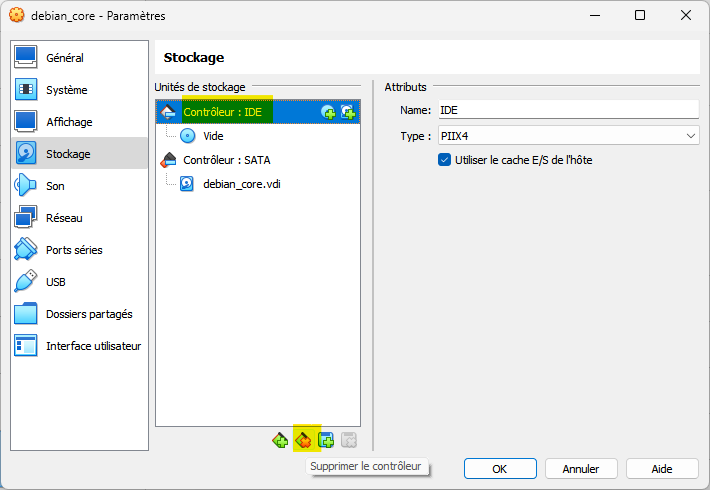The height and width of the screenshot is (490, 710).
Task: Open the Système settings section
Action: click(79, 90)
